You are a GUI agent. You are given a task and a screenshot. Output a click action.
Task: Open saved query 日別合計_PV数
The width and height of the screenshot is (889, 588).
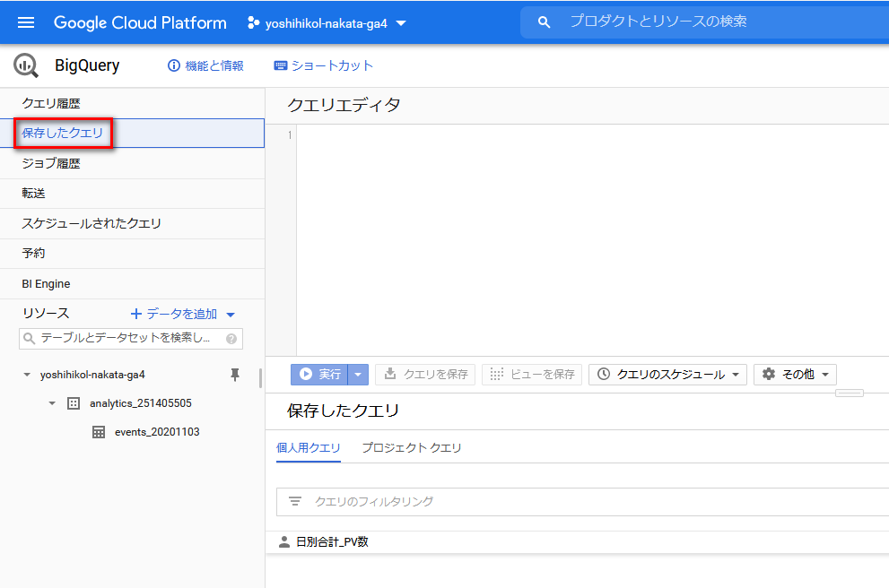(332, 542)
